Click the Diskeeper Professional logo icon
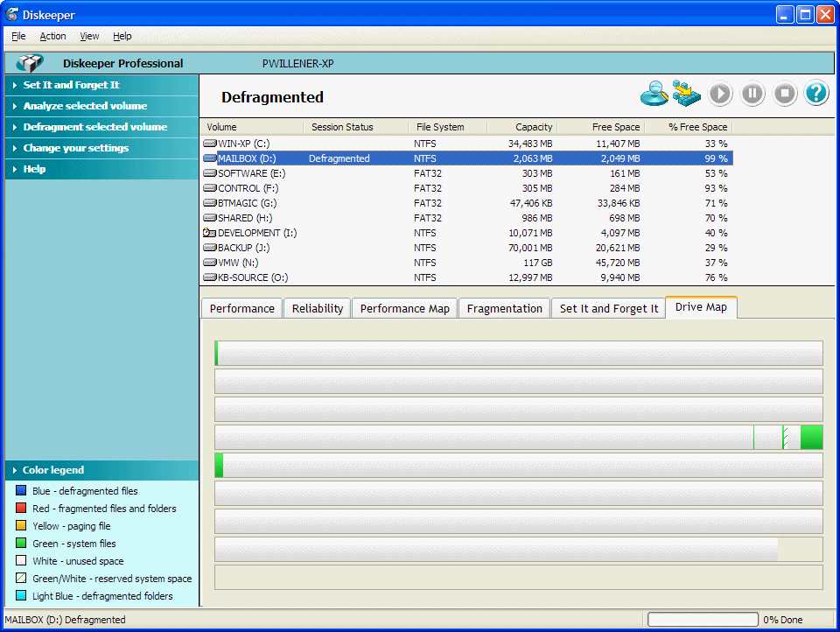 click(30, 63)
